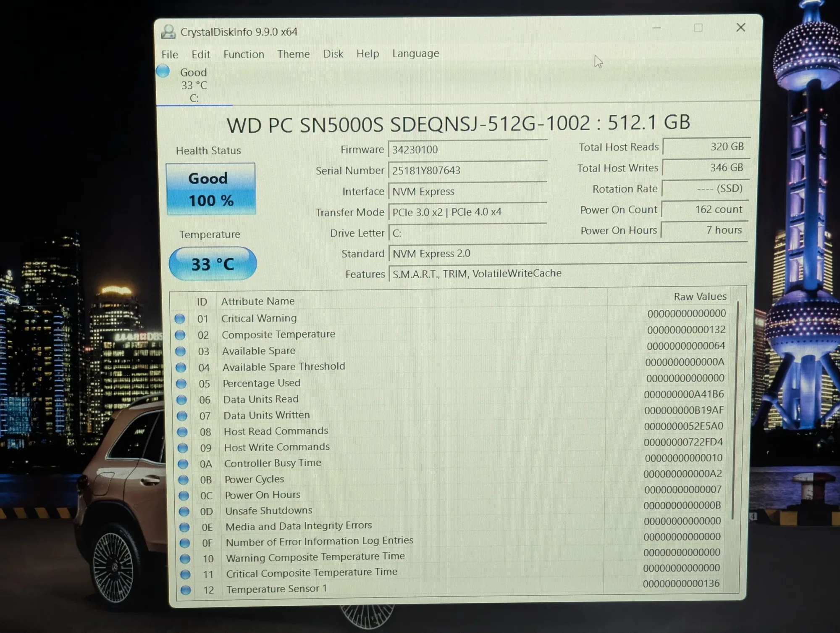The image size is (840, 633).
Task: Open the Function menu
Action: pyautogui.click(x=244, y=54)
